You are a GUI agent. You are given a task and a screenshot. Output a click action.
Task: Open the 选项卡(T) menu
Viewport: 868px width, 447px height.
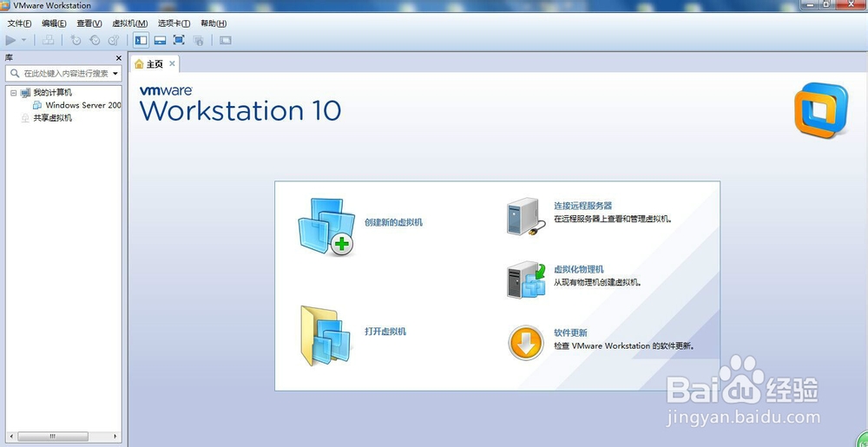point(174,23)
